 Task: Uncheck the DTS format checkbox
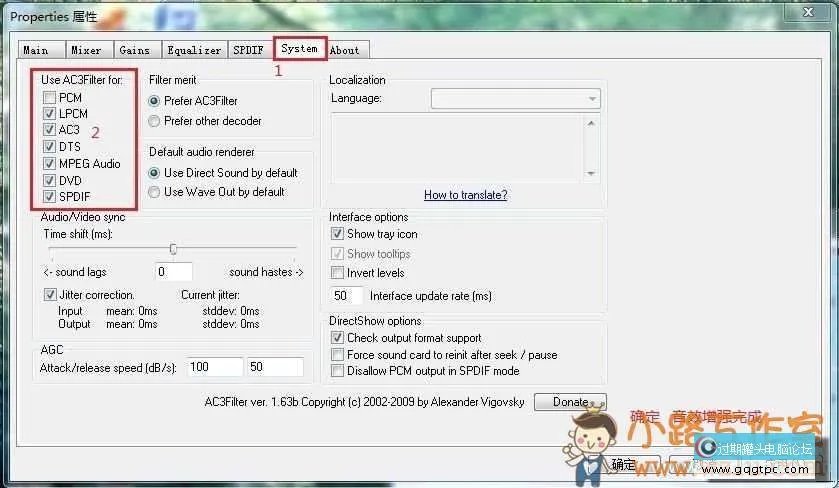(50, 147)
